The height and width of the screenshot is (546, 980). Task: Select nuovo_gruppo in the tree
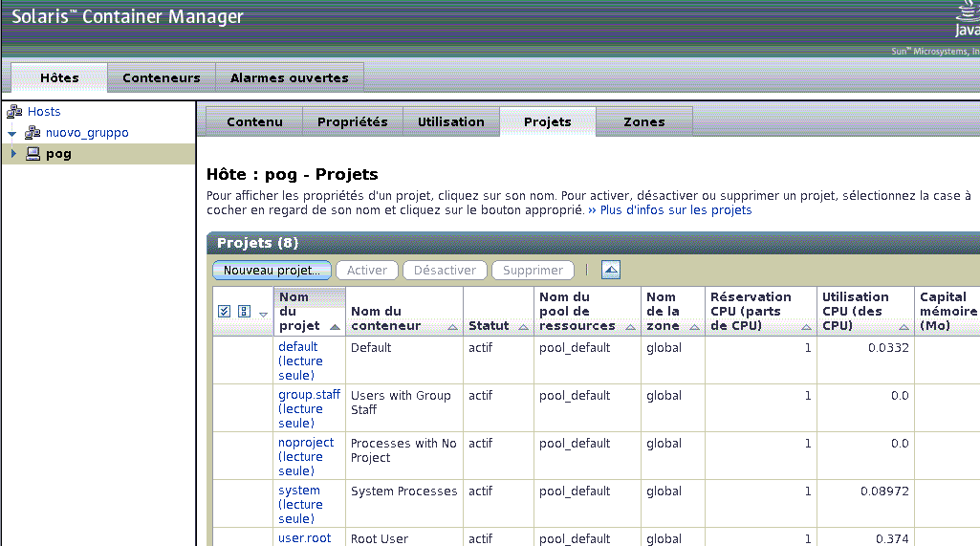tap(87, 133)
